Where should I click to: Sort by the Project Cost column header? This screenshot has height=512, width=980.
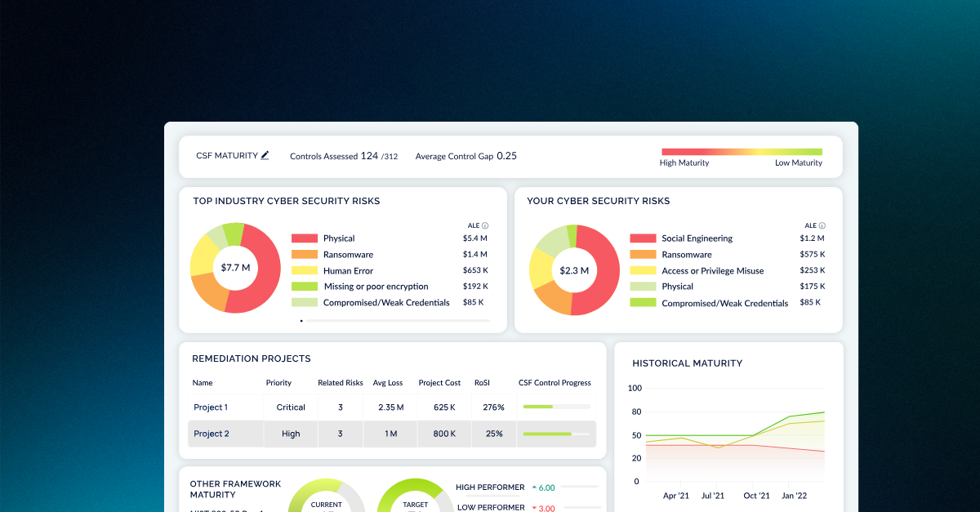point(439,383)
